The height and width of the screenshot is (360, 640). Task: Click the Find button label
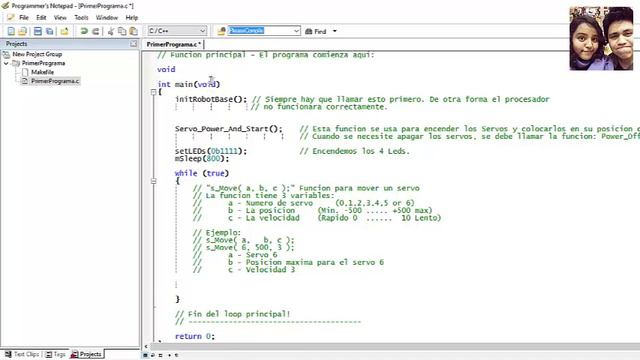[320, 31]
